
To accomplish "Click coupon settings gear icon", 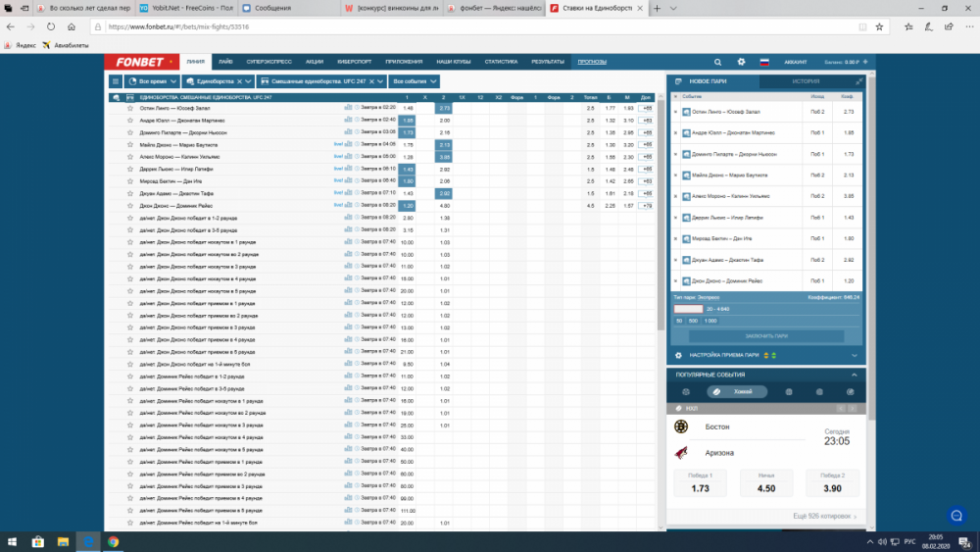I will coord(679,355).
